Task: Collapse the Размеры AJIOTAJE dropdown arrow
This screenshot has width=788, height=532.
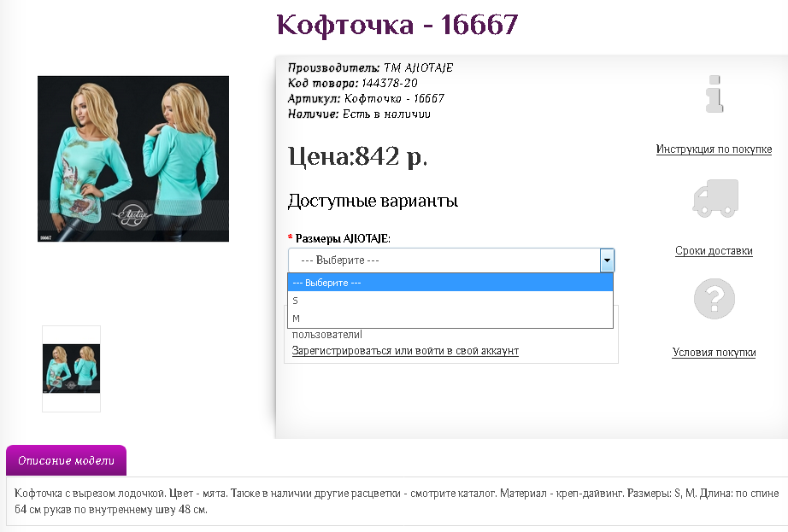Action: point(607,260)
